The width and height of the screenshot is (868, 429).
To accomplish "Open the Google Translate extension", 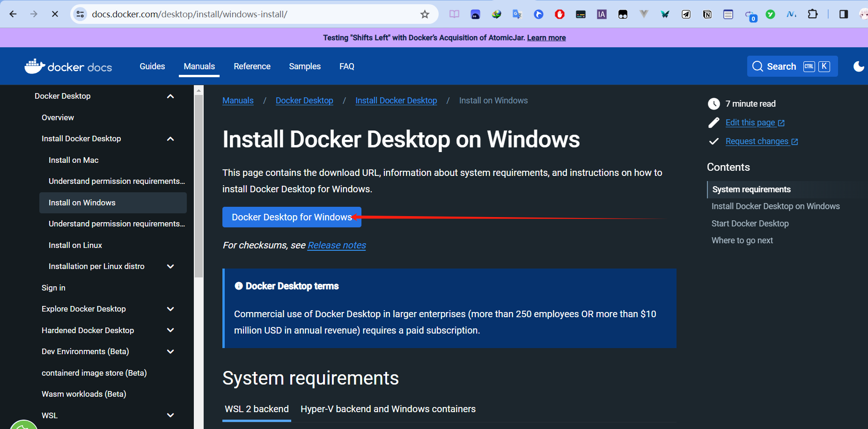I will [x=517, y=14].
